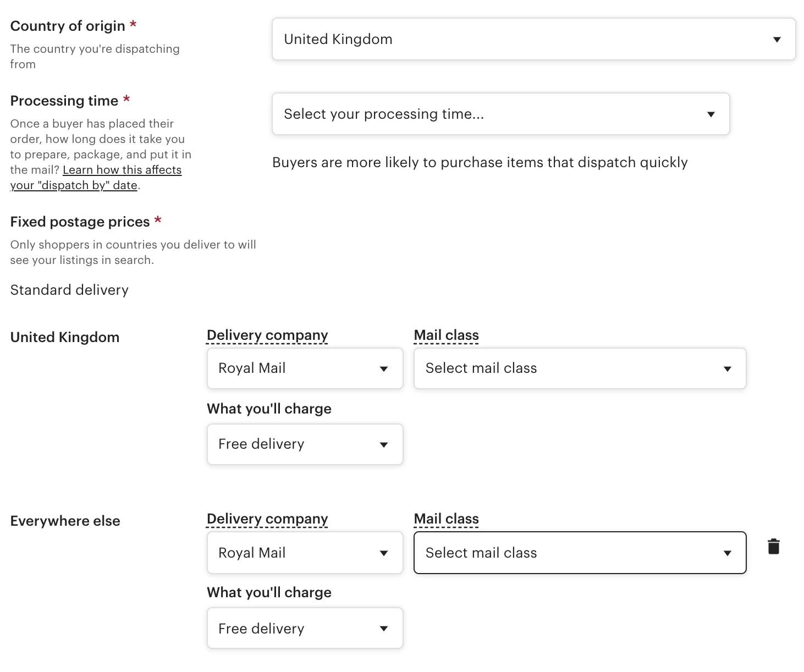The image size is (804, 672).
Task: Click United Kingdom's 'What you'll charge' label
Action: click(x=269, y=409)
